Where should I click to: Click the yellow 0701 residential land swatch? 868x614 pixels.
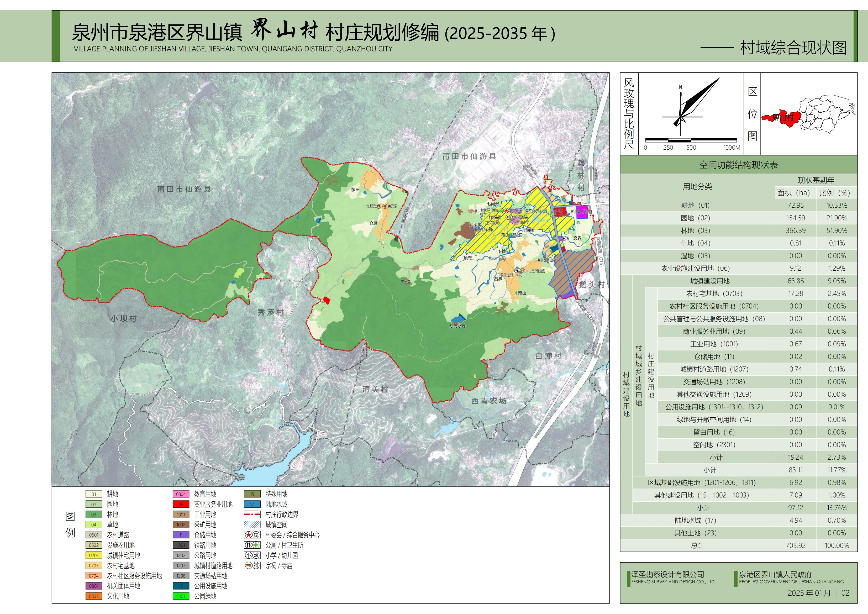coord(94,555)
